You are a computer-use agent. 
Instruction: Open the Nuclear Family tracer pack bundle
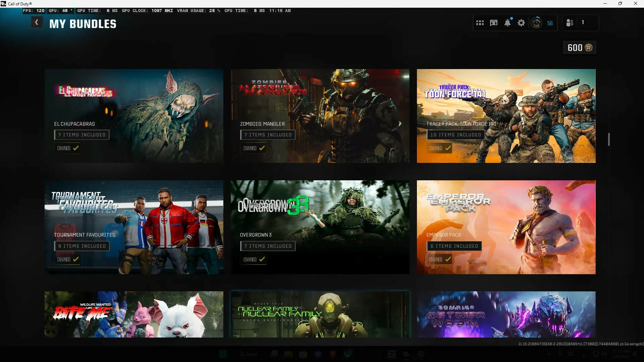point(320,314)
